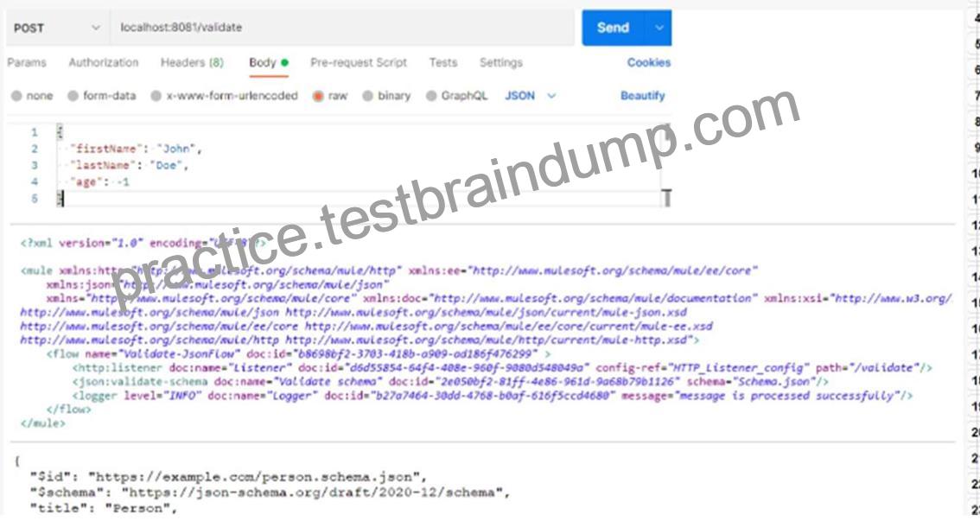Click the request URL field localhost:8081/validate
Screen dimensions: 980x521
(x=342, y=29)
